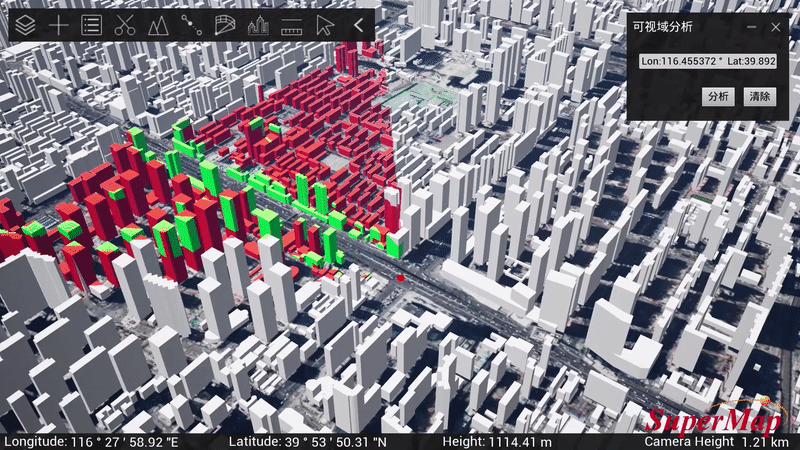Minimize the 可视域分析 panel

point(752,27)
